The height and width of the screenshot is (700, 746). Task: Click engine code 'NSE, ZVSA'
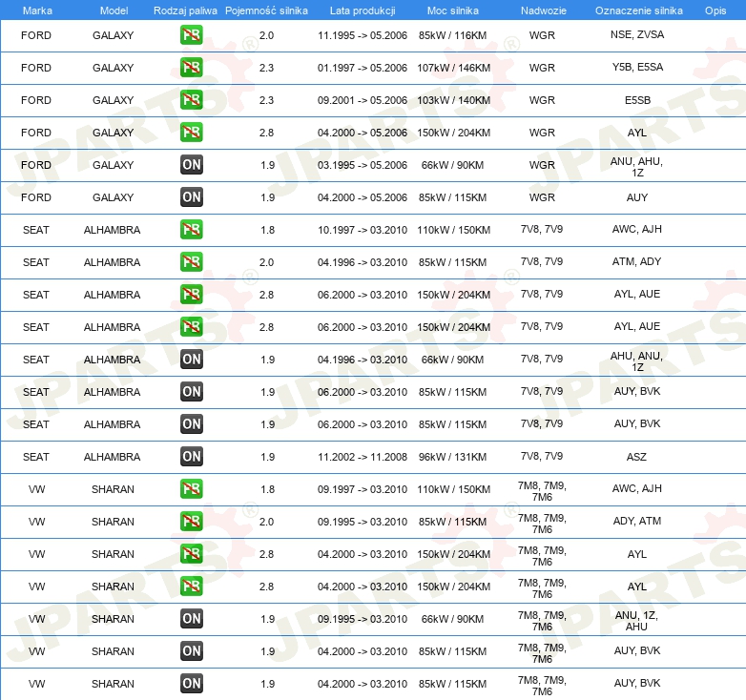pyautogui.click(x=637, y=34)
